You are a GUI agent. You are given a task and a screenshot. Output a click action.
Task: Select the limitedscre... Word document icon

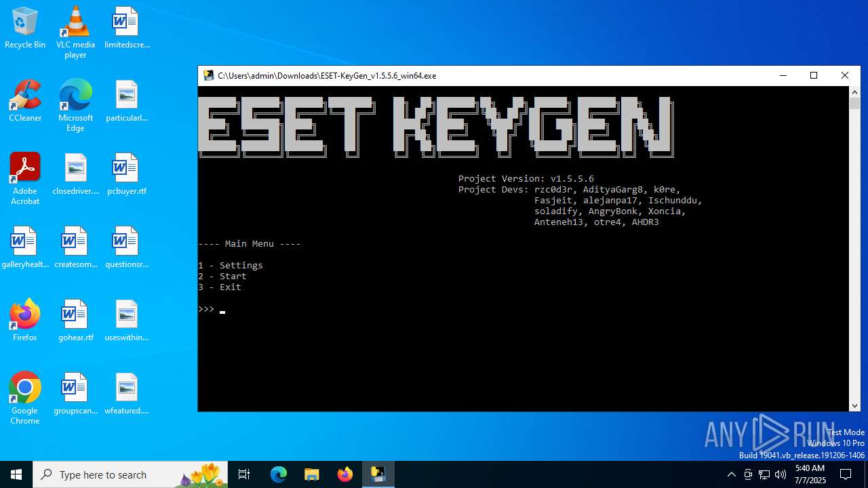point(127,28)
